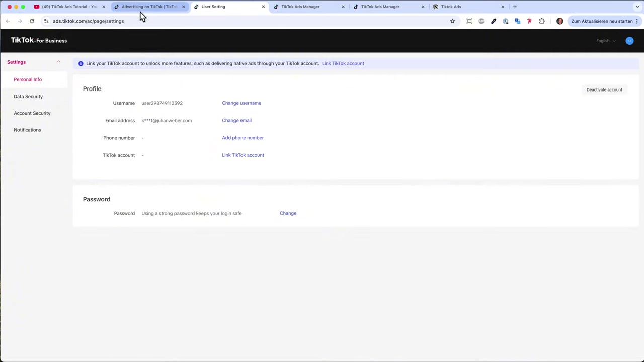Open Notifications settings
This screenshot has height=362, width=644.
[27, 130]
